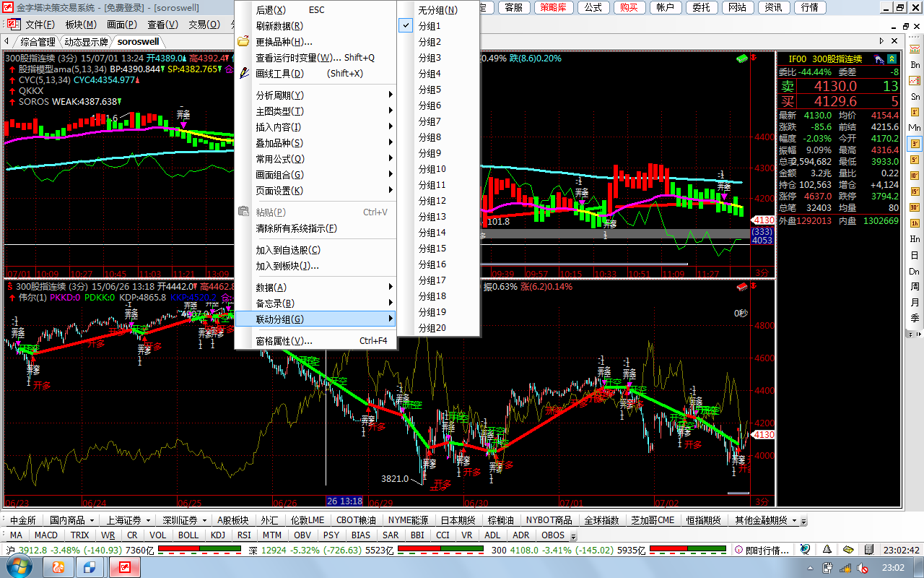Click the red chip icon in lower chart

[x=741, y=287]
